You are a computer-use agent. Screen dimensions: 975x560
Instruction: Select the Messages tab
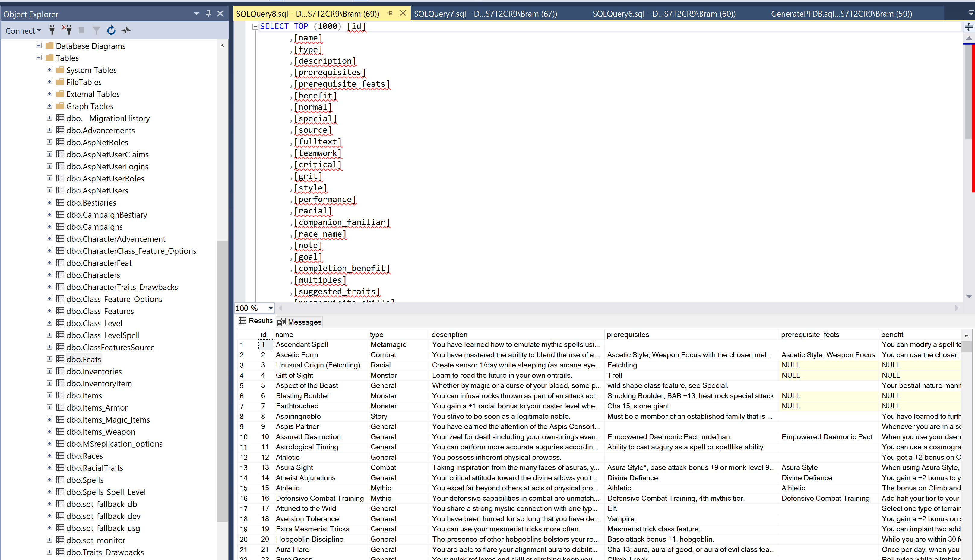299,322
